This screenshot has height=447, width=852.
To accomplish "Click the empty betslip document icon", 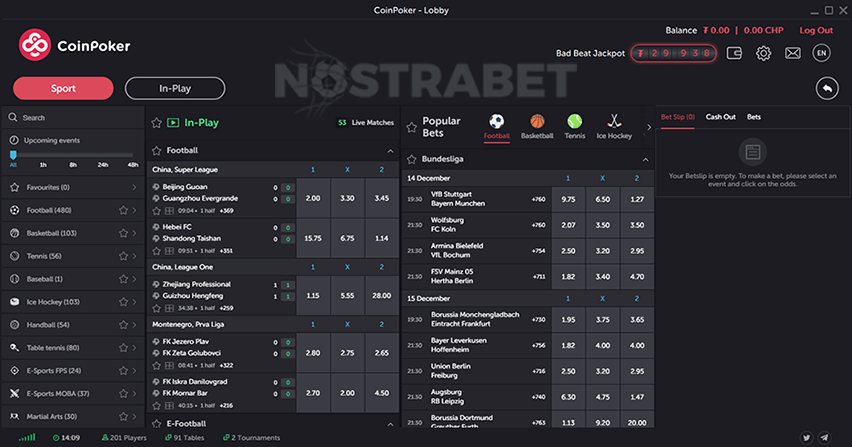I will (x=753, y=153).
